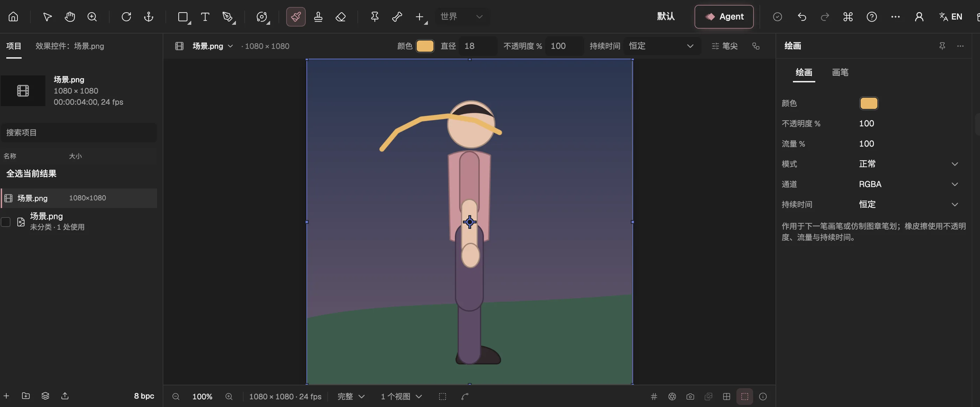Toggle region of interest dashed box
This screenshot has width=980, height=407.
pos(443,396)
